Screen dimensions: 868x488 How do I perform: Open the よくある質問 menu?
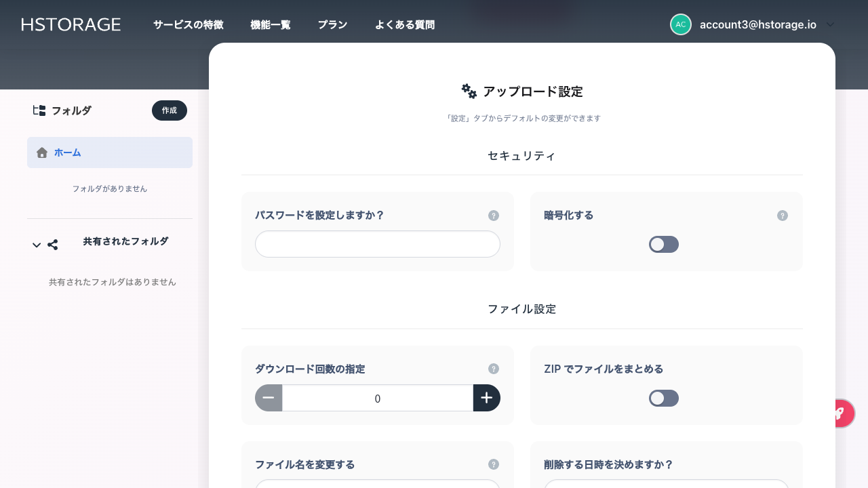click(x=405, y=24)
